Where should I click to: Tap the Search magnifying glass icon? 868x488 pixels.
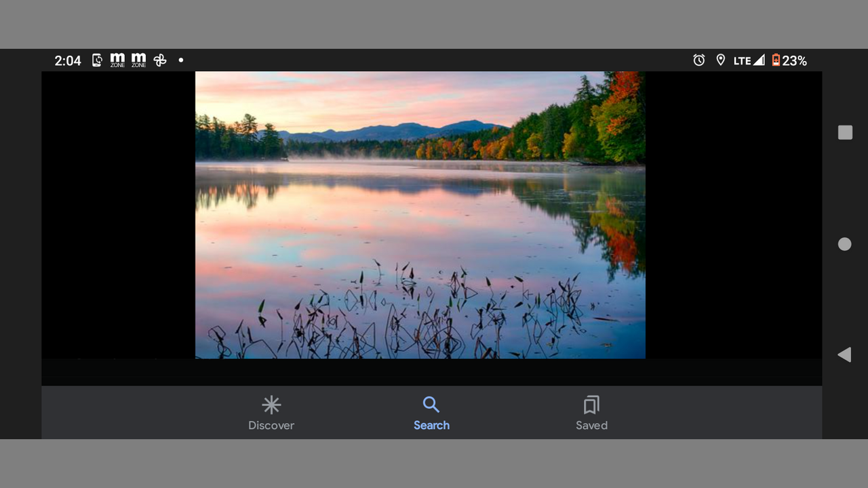coord(431,405)
